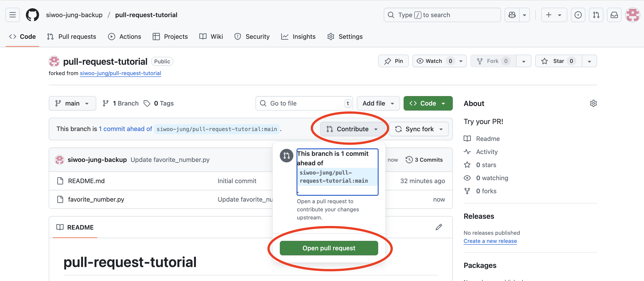Open Activity in About sidebar

pyautogui.click(x=481, y=152)
